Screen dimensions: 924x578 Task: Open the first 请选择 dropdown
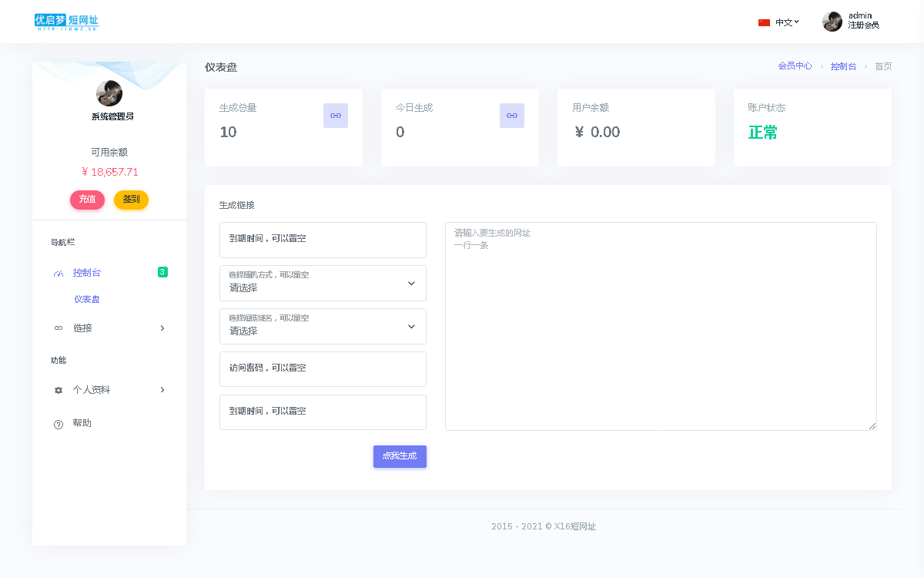click(323, 283)
